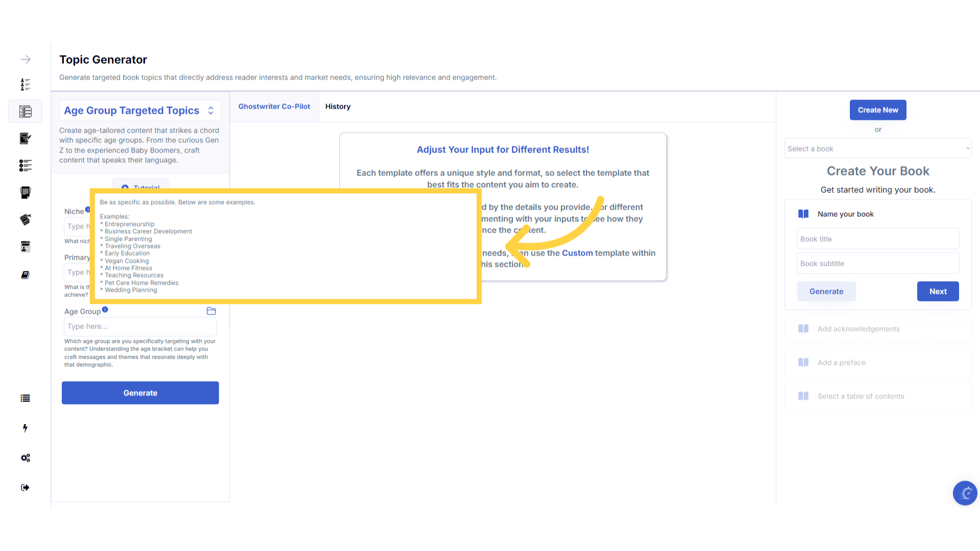The image size is (980, 551).
Task: Open the pencil writing sidebar icon
Action: [26, 138]
